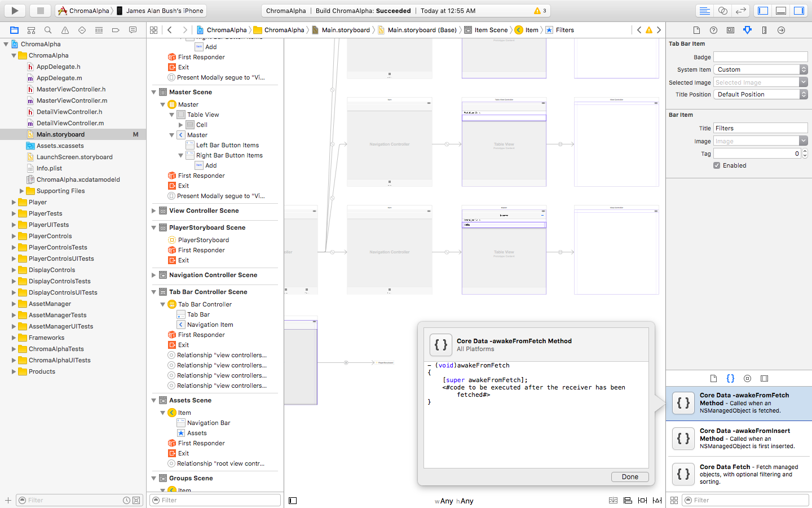Viewport: 812px width, 508px height.
Task: Toggle the Debug area visibility
Action: (x=781, y=10)
